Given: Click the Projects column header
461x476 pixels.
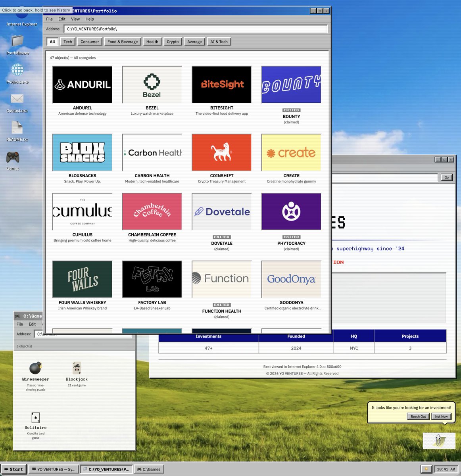Looking at the screenshot, I should (410, 336).
